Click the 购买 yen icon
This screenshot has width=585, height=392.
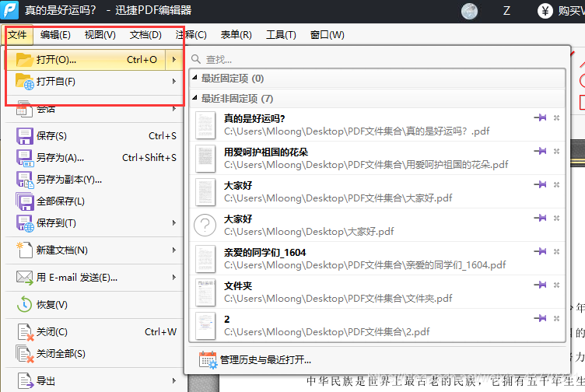tap(545, 11)
